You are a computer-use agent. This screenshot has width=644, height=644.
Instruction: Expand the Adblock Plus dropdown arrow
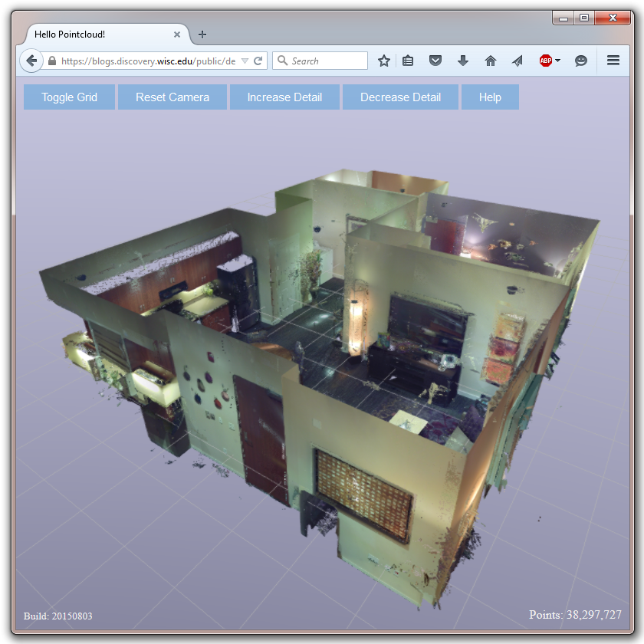pyautogui.click(x=558, y=61)
